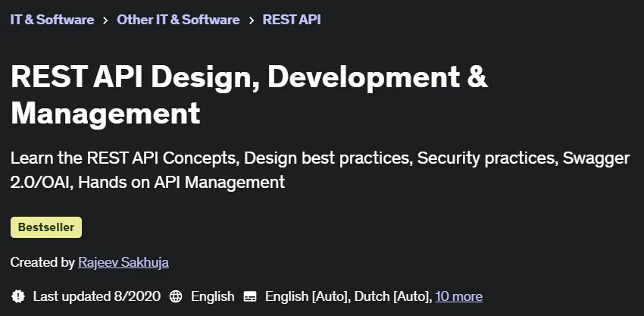The width and height of the screenshot is (644, 316).
Task: Click the chevron after IT & Software
Action: click(105, 20)
